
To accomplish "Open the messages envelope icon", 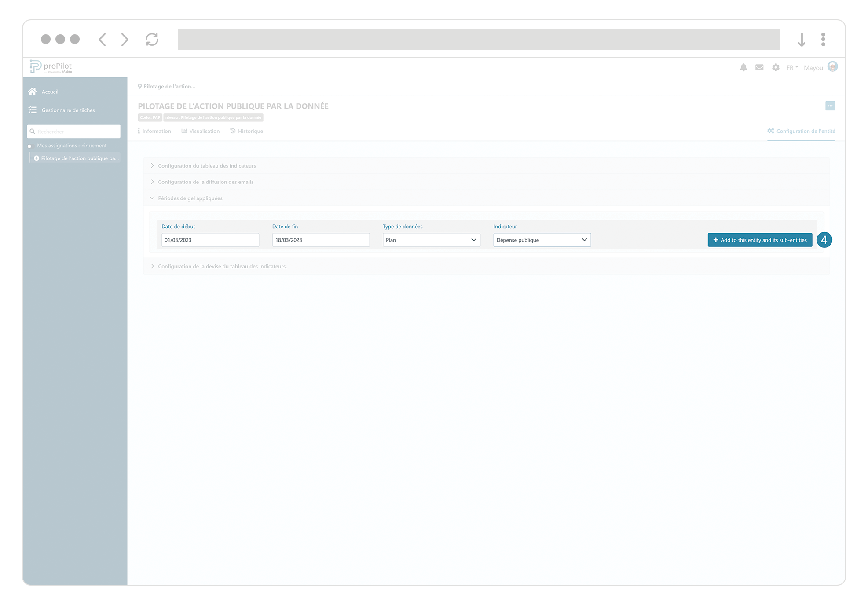I will (x=759, y=67).
